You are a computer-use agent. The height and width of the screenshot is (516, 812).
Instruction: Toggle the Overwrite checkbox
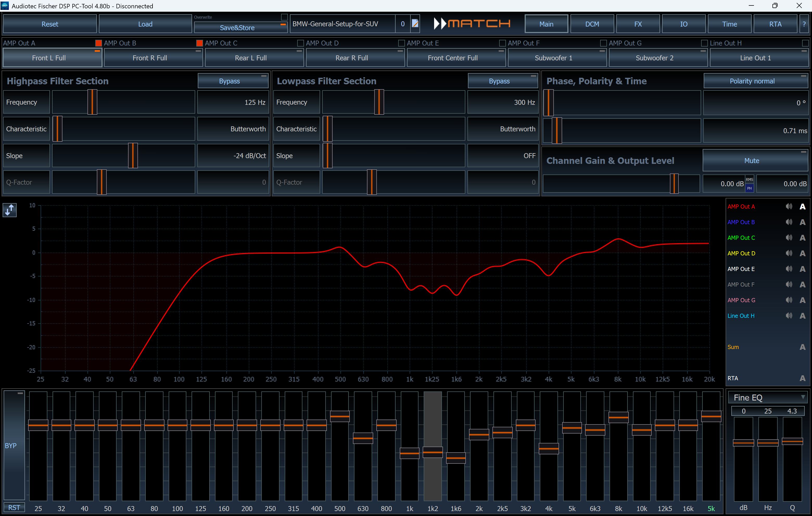click(x=284, y=17)
